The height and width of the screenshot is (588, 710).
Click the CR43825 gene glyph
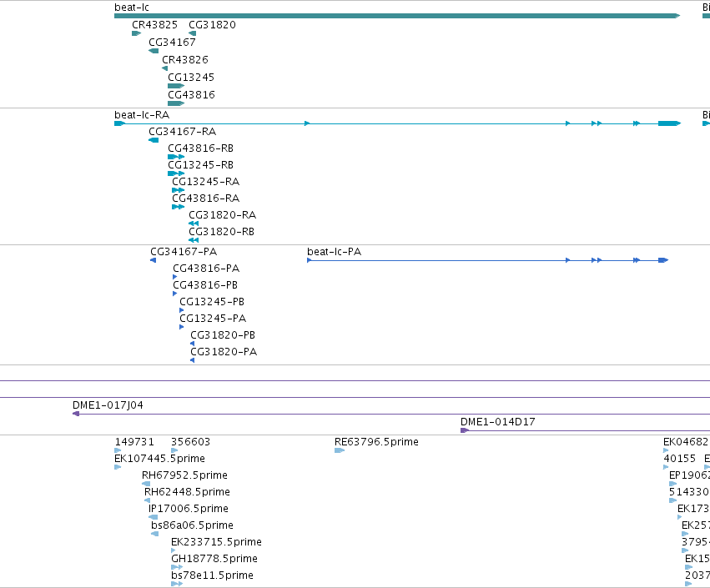coord(136,33)
